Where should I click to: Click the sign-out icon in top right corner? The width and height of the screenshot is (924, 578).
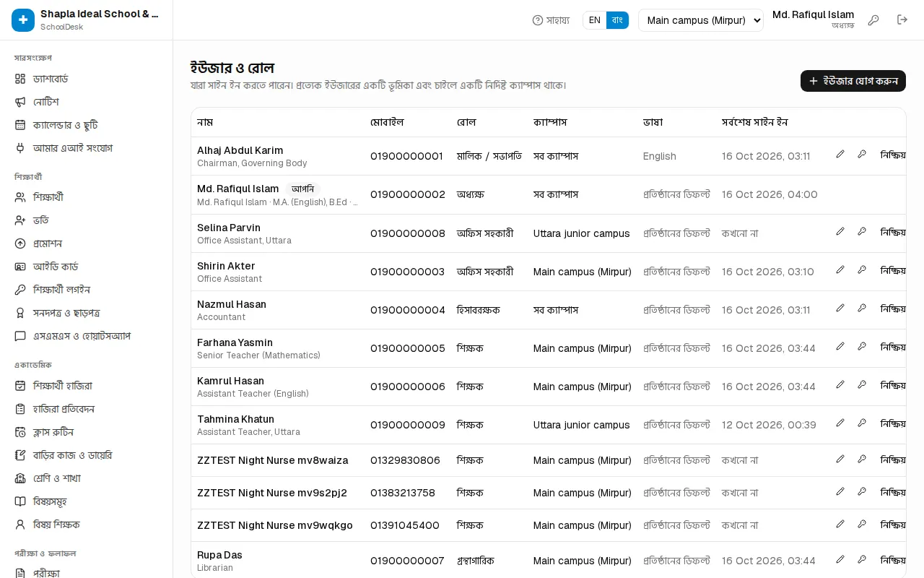click(x=902, y=20)
